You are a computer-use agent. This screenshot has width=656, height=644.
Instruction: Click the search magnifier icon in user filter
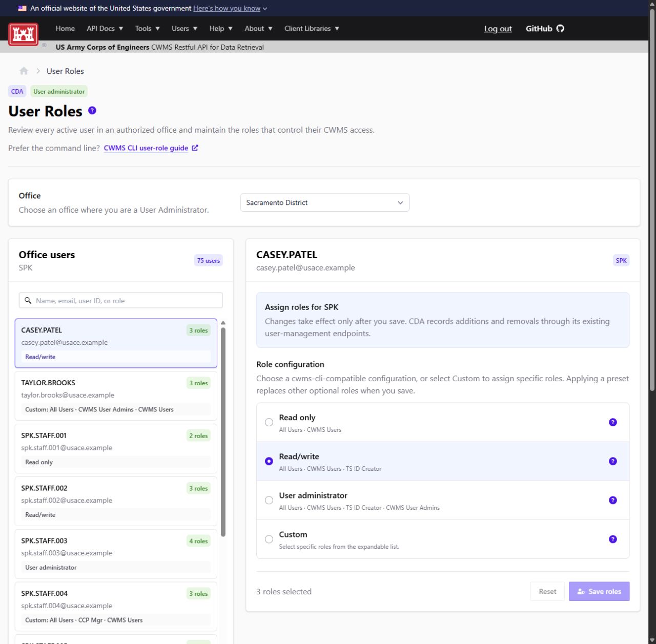(28, 301)
